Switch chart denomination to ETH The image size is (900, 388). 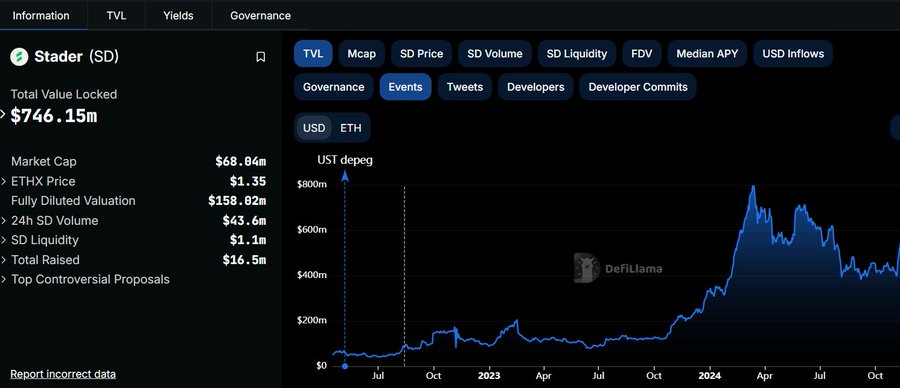(351, 127)
